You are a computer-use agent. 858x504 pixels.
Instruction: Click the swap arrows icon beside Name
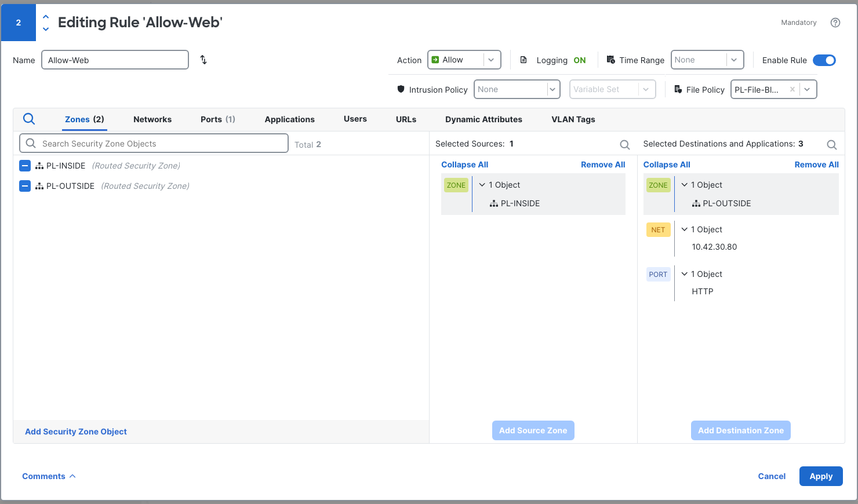pyautogui.click(x=203, y=60)
